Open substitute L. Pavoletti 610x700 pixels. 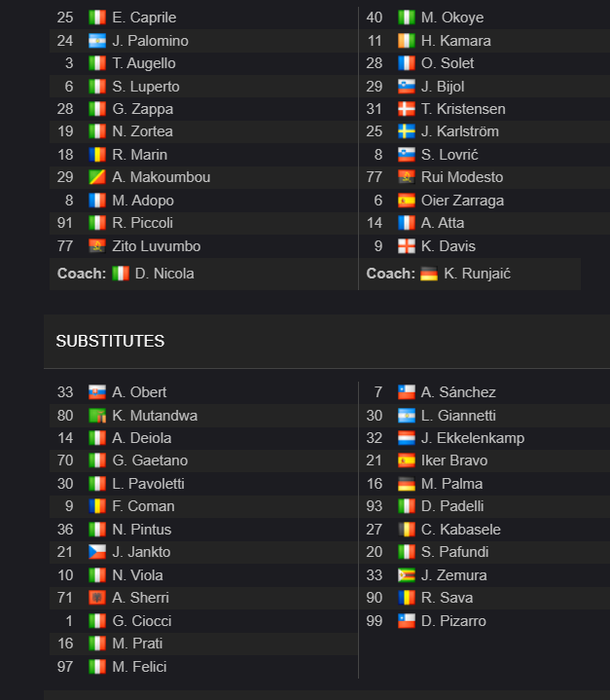click(x=148, y=484)
